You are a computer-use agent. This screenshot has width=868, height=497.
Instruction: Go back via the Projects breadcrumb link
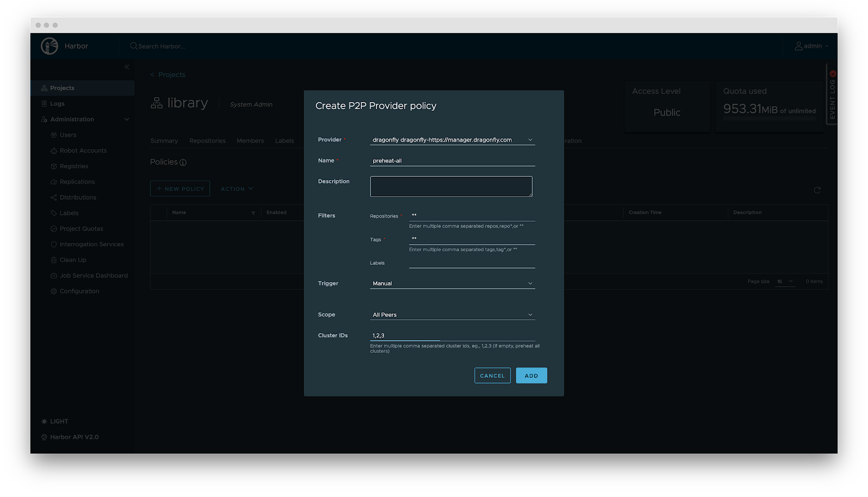(x=171, y=75)
